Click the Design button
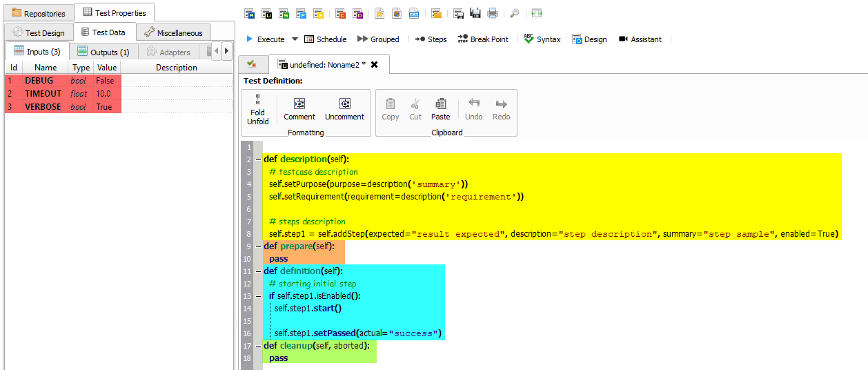 [x=589, y=39]
